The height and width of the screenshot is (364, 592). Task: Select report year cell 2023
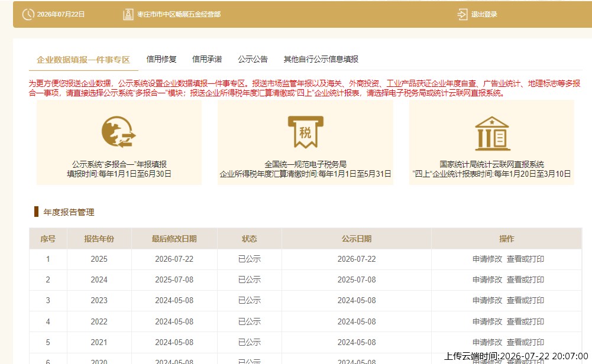[x=99, y=301]
